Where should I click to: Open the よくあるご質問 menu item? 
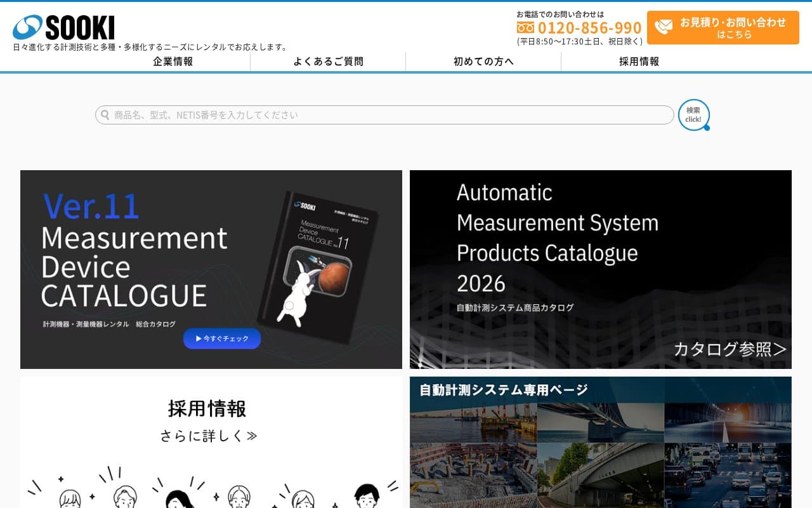tap(328, 62)
